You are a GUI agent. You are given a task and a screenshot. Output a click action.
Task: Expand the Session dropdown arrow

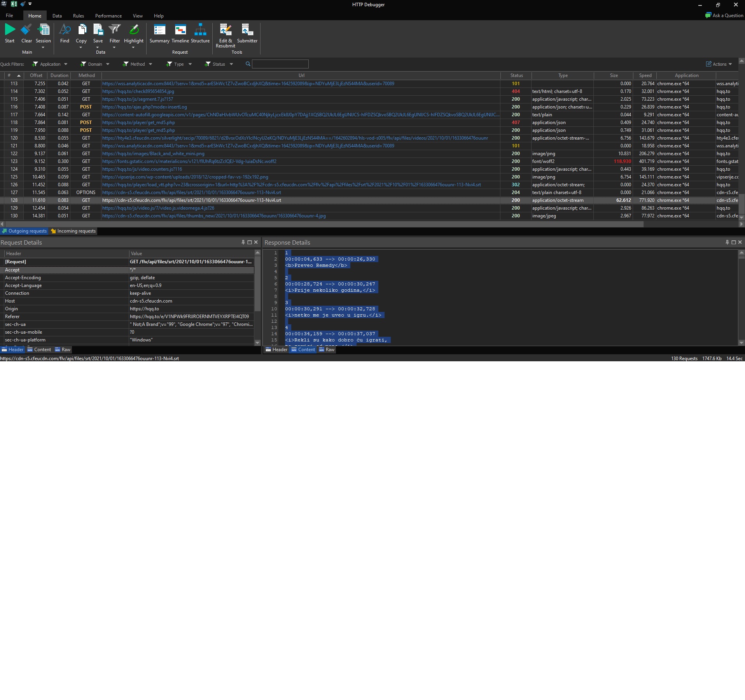pyautogui.click(x=43, y=47)
